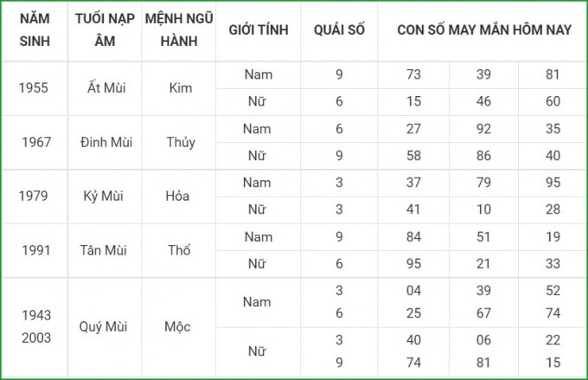Click the CON SỐ MAY MẮN HÔM NAY header

tap(483, 30)
